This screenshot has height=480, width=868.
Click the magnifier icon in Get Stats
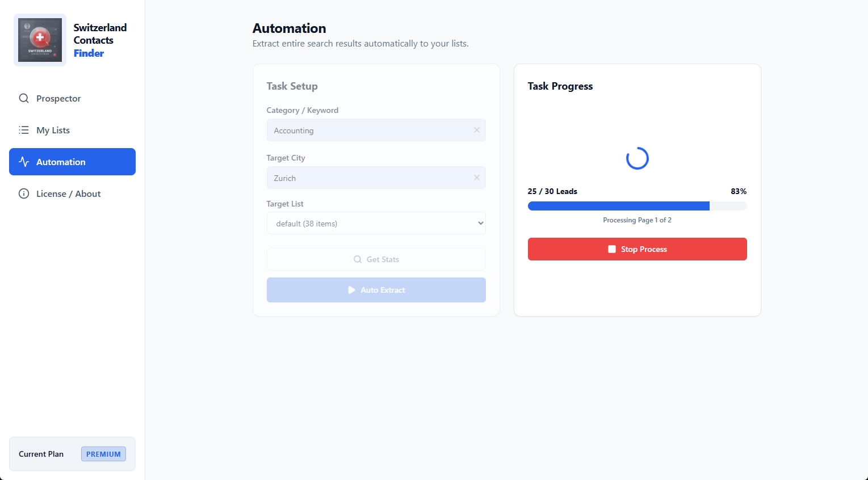point(358,259)
